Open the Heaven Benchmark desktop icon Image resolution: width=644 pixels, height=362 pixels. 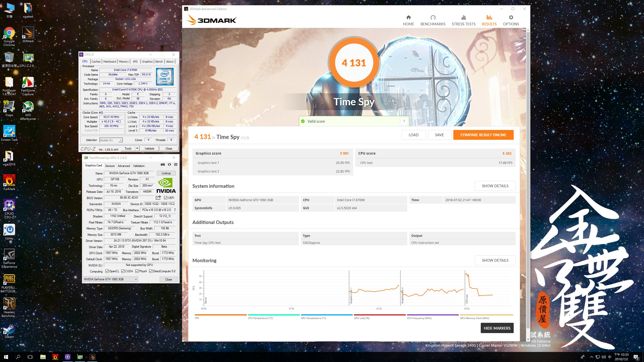[9, 308]
